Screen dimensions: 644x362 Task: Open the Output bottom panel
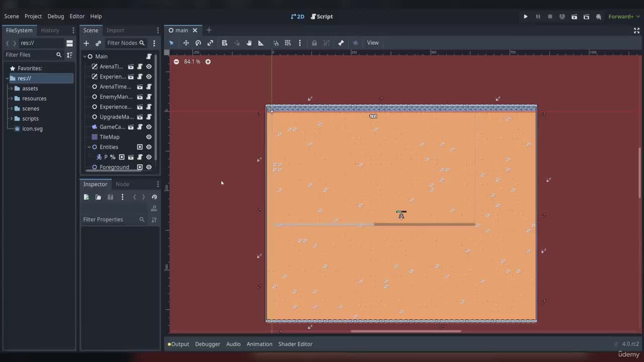click(x=179, y=344)
